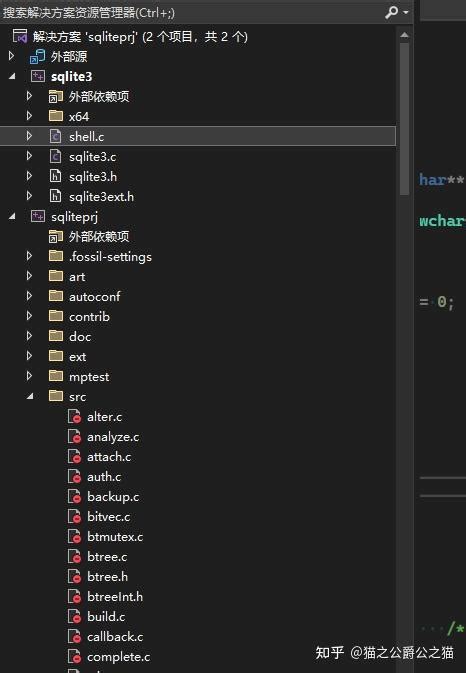The width and height of the screenshot is (466, 673).
Task: Click the sqliteprj project icon
Action: click(x=38, y=216)
